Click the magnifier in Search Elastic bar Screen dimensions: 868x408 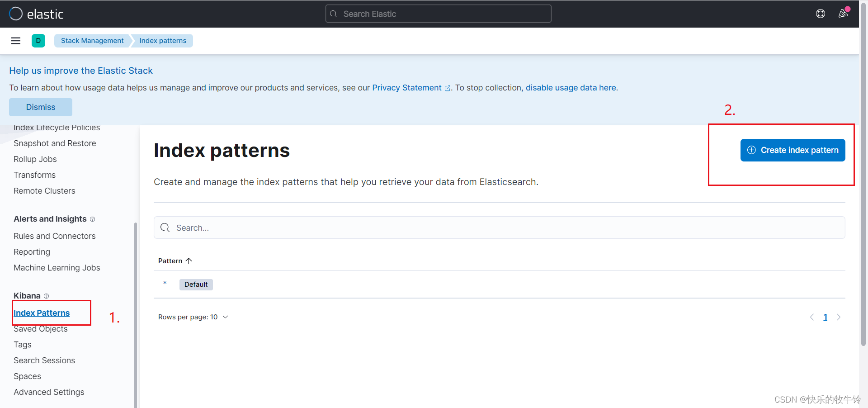(334, 14)
